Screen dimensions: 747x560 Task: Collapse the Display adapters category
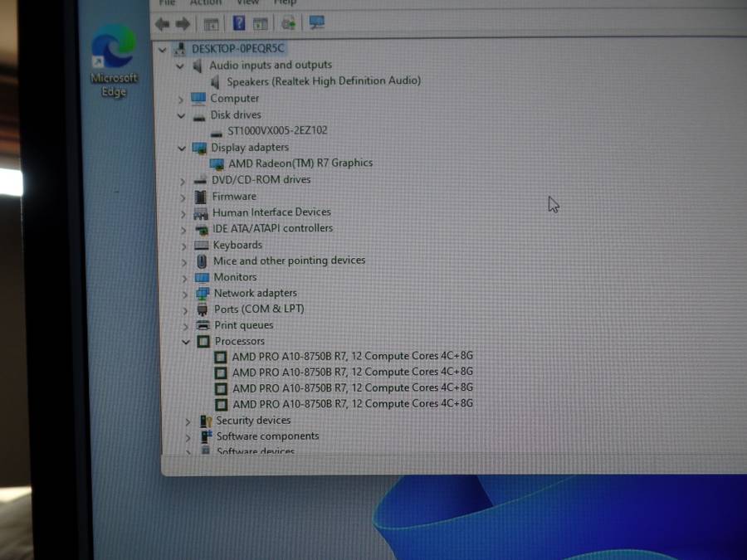182,148
